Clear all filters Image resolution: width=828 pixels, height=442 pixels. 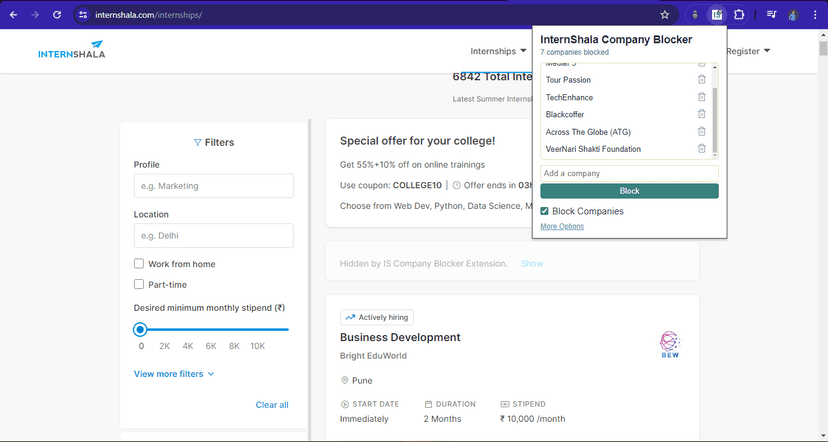(272, 405)
